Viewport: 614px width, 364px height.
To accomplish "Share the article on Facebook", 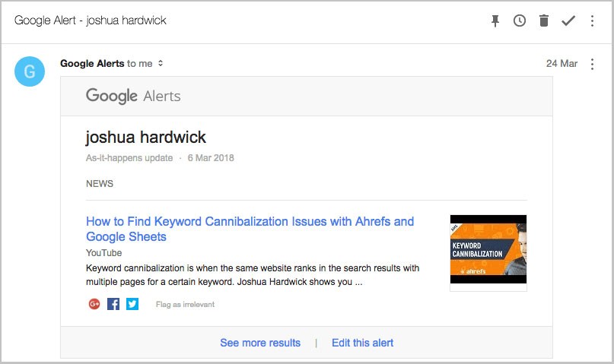I will 113,304.
